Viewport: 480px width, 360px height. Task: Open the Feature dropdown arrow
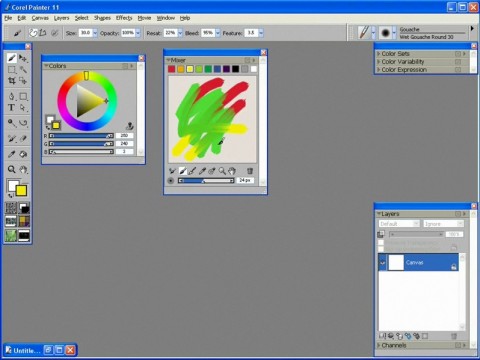pyautogui.click(x=261, y=33)
